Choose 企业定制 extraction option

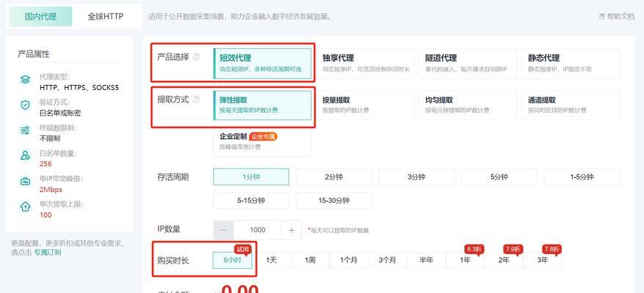point(263,141)
